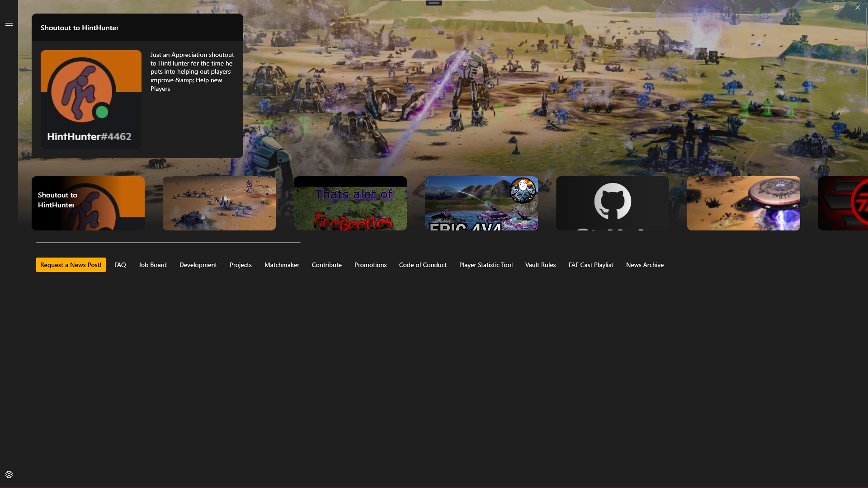Viewport: 868px width, 488px height.
Task: Open the flying saucer desert news card
Action: click(x=744, y=203)
